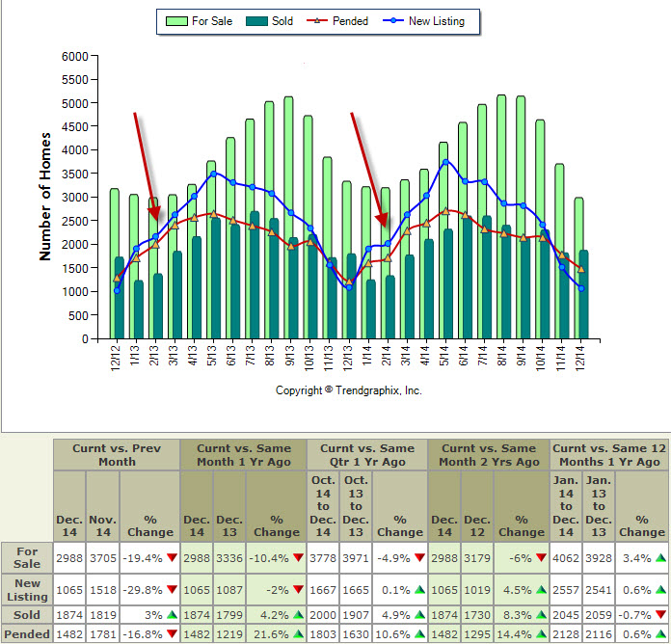Click the red down arrow beside -6%
The width and height of the screenshot is (671, 644).
pyautogui.click(x=542, y=557)
